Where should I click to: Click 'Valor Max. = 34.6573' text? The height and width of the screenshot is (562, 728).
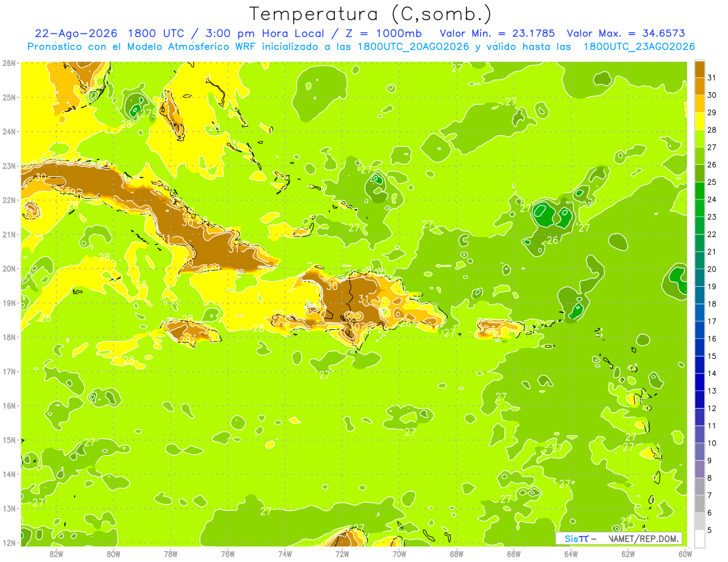point(625,33)
